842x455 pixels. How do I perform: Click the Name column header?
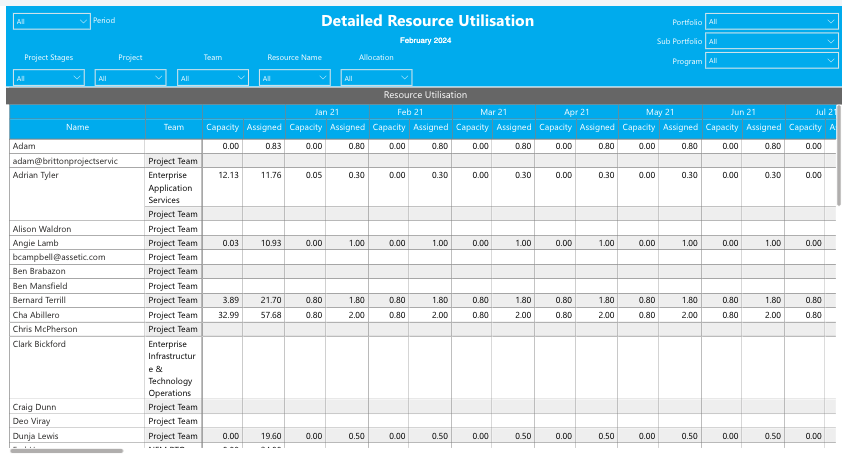pos(77,127)
